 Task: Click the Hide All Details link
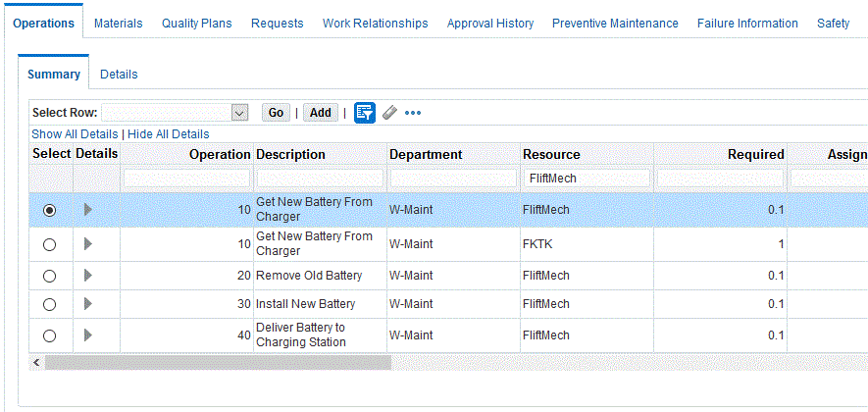169,134
